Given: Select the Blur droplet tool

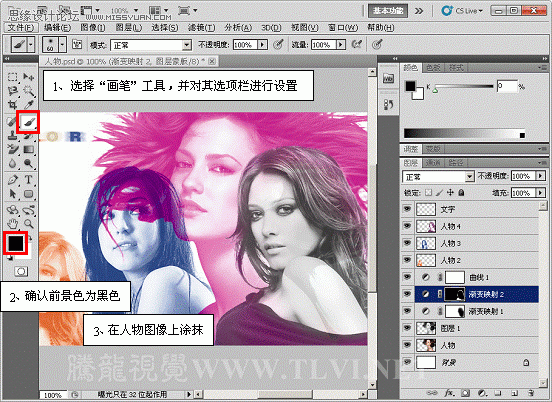Looking at the screenshot, I should tap(13, 164).
